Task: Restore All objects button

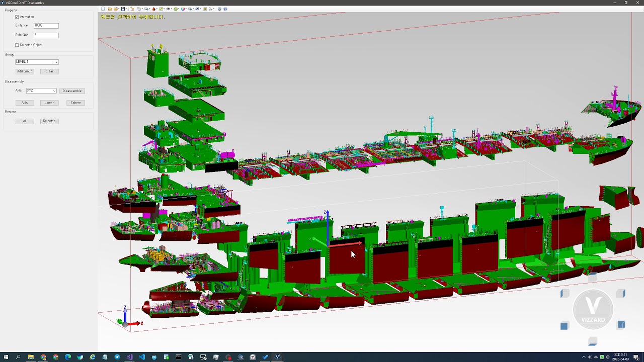Action: (25, 121)
